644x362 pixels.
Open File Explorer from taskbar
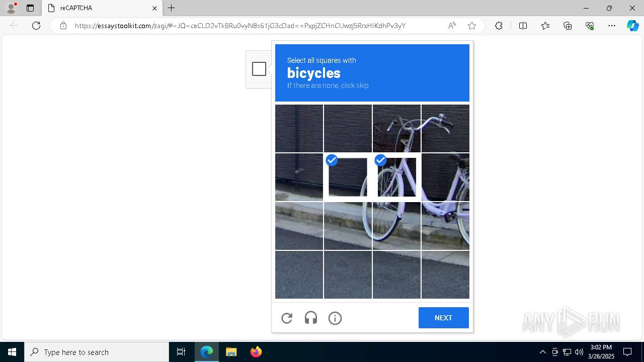231,352
